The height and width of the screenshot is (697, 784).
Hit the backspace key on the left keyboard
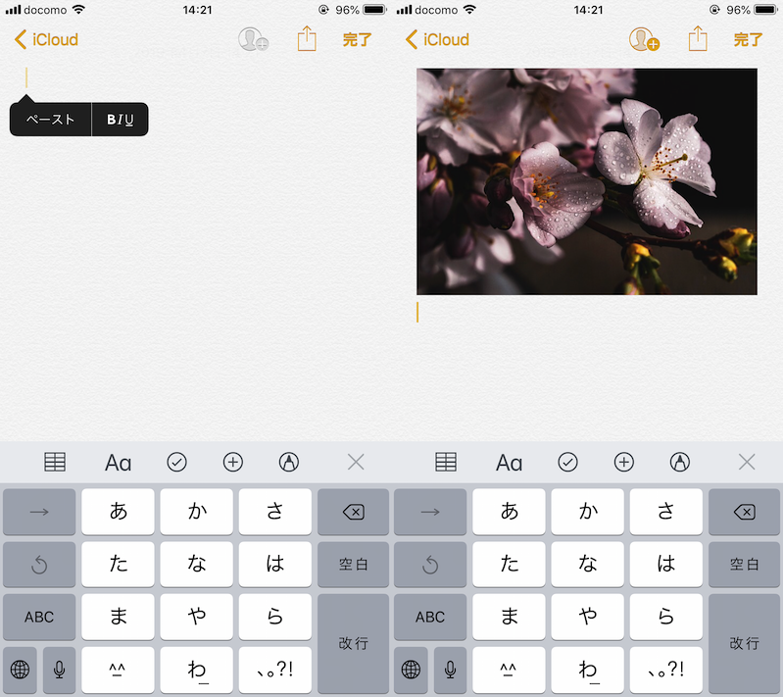point(353,512)
